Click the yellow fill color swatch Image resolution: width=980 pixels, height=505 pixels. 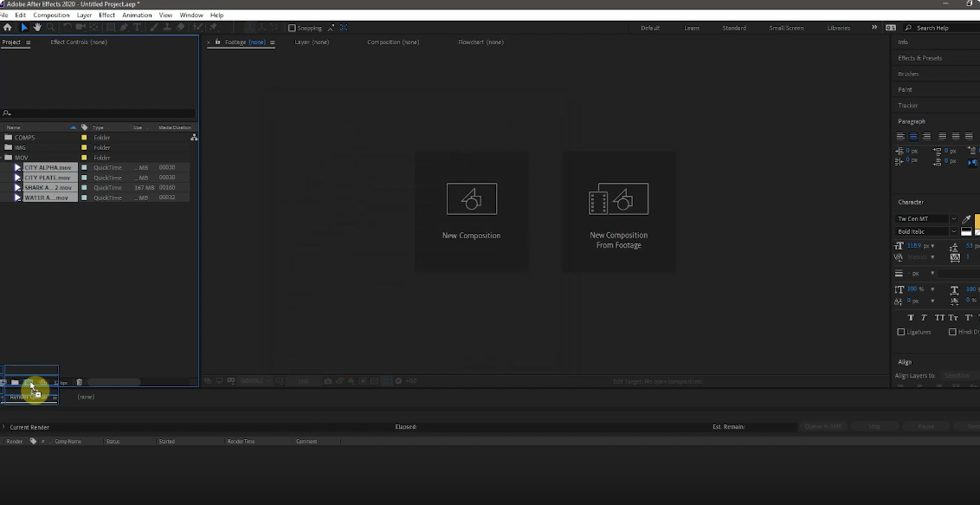[977, 221]
